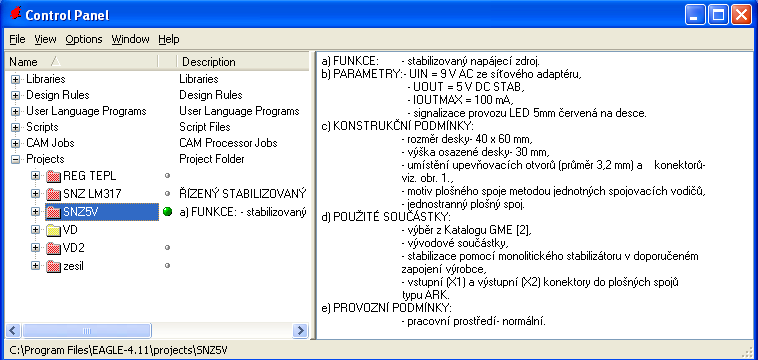Toggle the green active marker of SNZ5V

pos(168,212)
